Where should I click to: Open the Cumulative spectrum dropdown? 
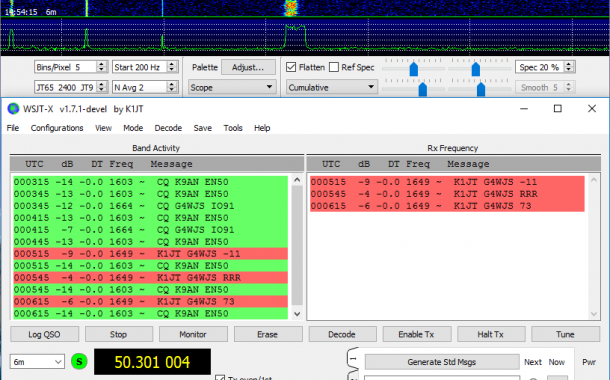click(x=331, y=87)
